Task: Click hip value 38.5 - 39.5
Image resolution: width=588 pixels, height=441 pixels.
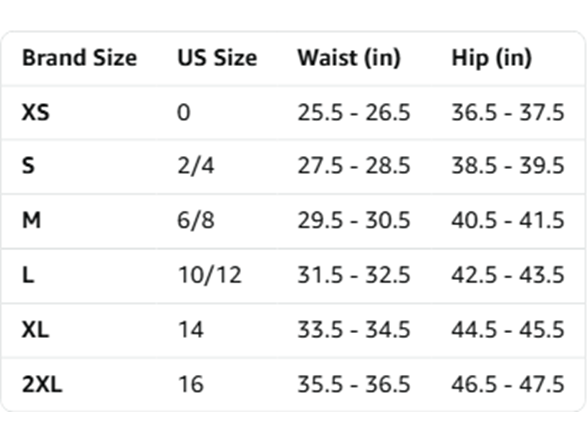Action: tap(508, 166)
